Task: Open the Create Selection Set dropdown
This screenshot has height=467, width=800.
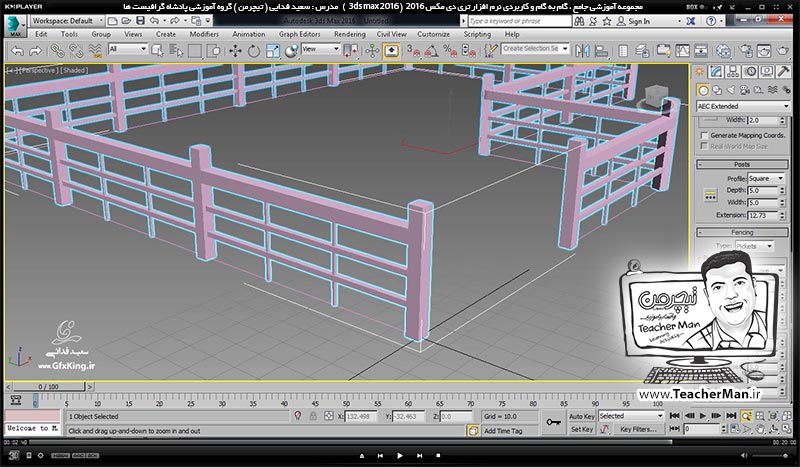Action: click(535, 48)
